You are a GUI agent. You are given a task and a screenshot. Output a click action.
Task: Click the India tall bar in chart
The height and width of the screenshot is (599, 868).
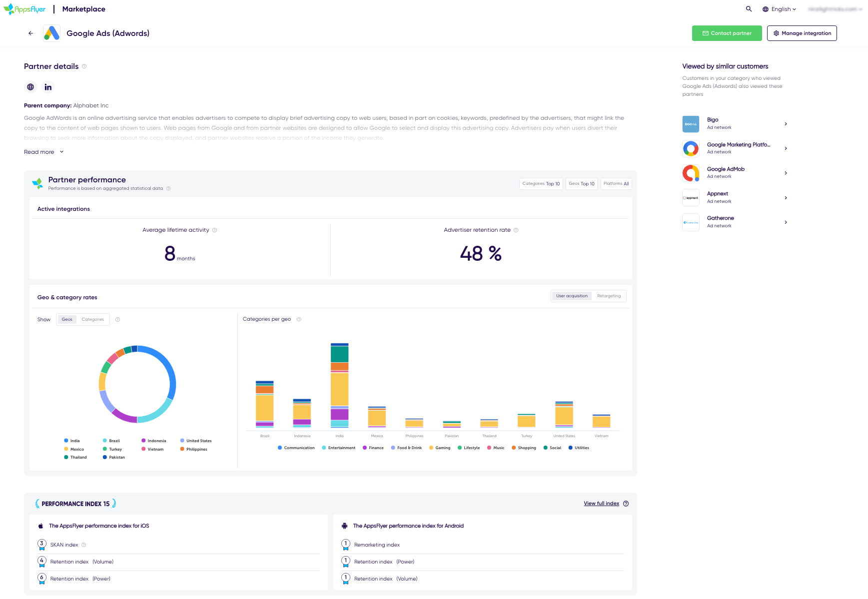point(339,385)
